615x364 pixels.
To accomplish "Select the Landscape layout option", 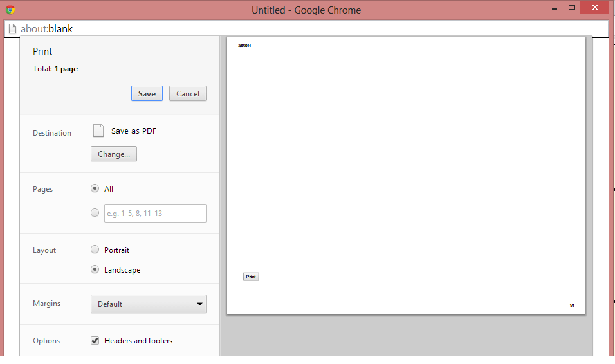I will point(95,270).
